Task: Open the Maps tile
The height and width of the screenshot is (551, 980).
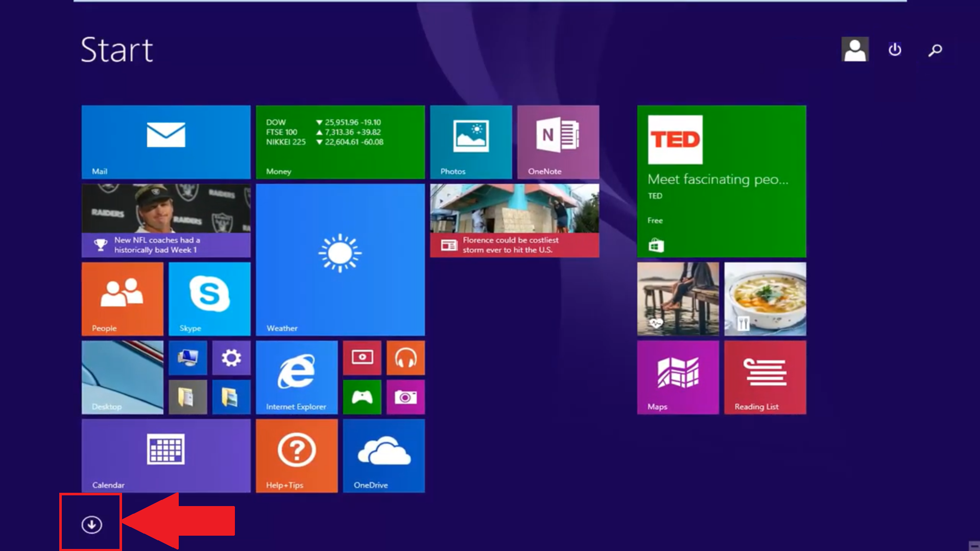Action: 678,377
